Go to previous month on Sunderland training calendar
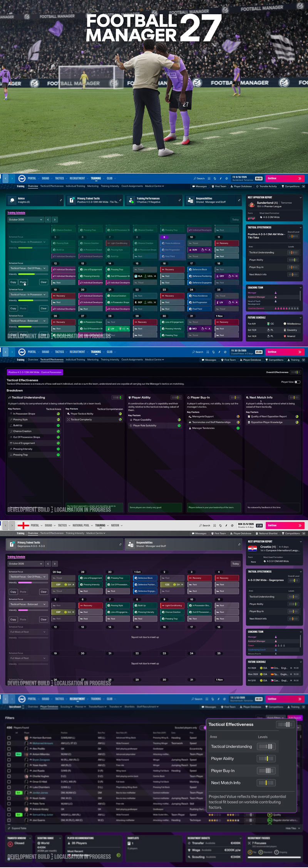This screenshot has width=308, height=868. [48, 219]
